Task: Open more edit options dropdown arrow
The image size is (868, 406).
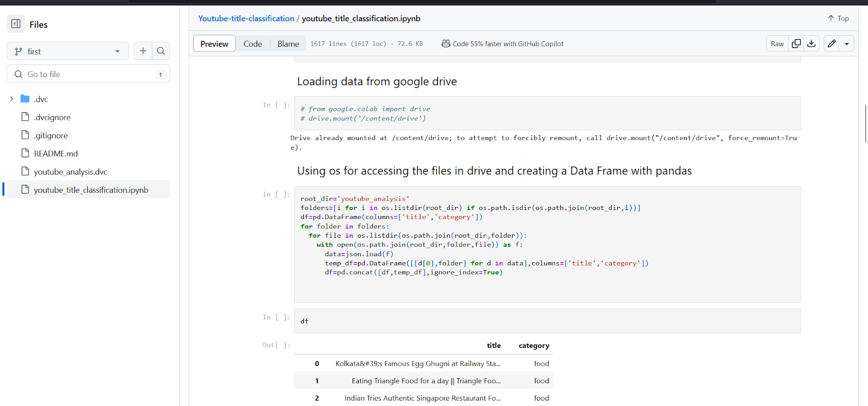Action: [x=847, y=43]
